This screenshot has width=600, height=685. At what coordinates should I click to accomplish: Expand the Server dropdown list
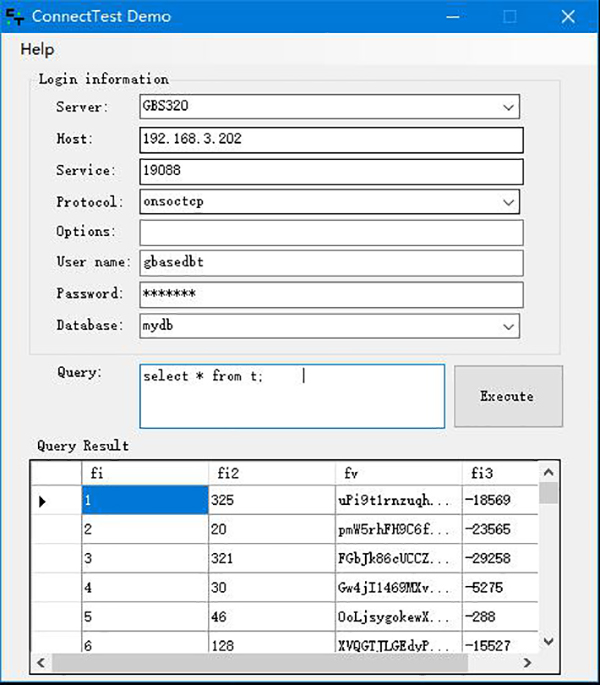point(508,106)
